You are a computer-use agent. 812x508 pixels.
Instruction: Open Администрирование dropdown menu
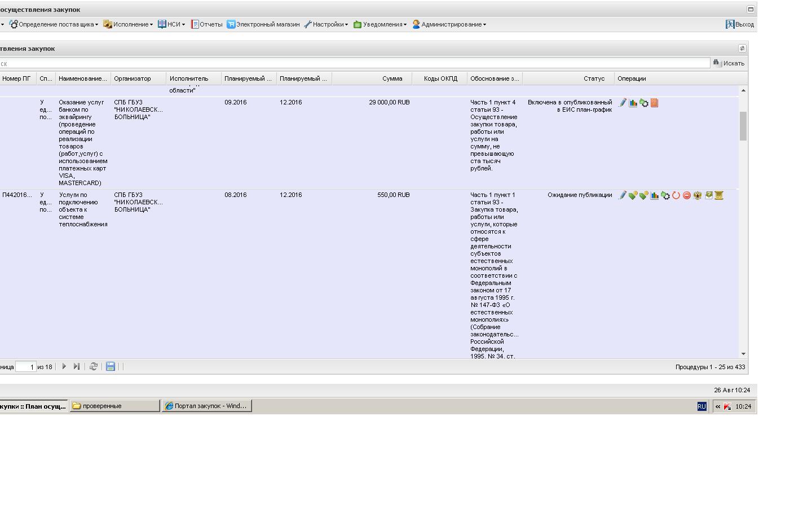click(x=449, y=24)
